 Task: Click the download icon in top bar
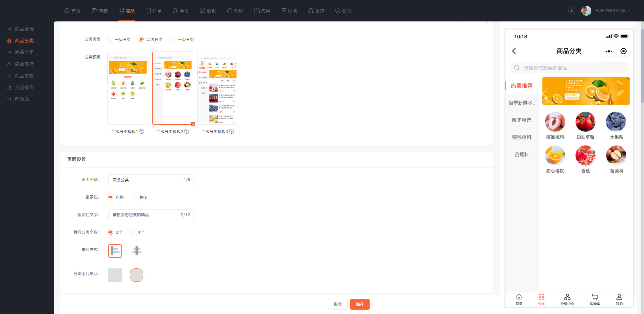(x=572, y=10)
